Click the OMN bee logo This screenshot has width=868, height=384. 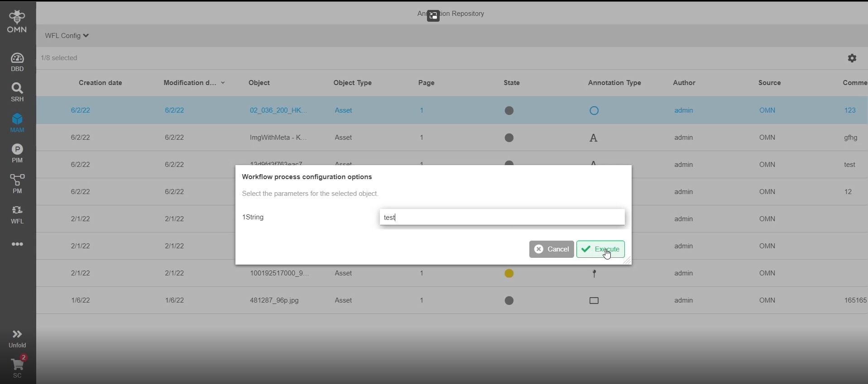(17, 21)
